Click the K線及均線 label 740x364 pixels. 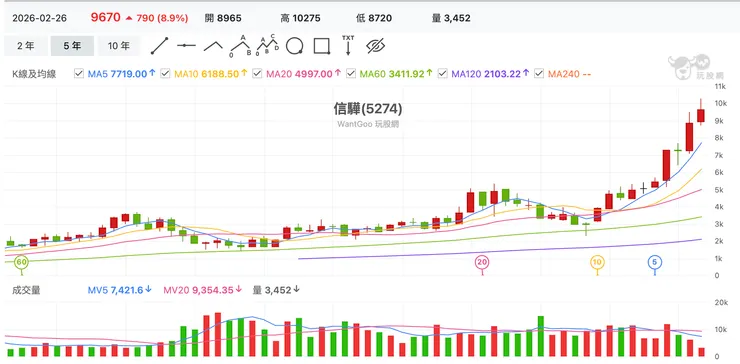click(34, 74)
